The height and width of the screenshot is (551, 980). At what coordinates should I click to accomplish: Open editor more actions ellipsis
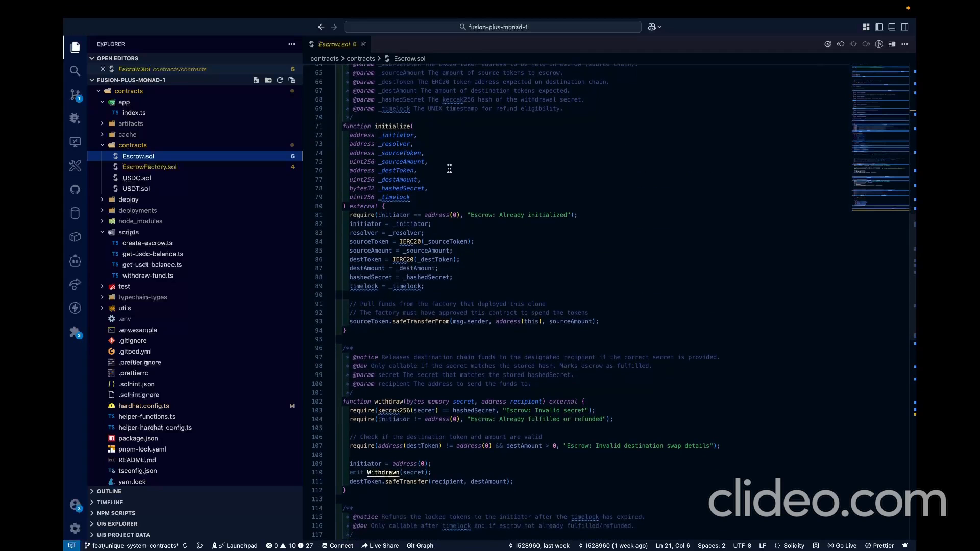pos(904,44)
